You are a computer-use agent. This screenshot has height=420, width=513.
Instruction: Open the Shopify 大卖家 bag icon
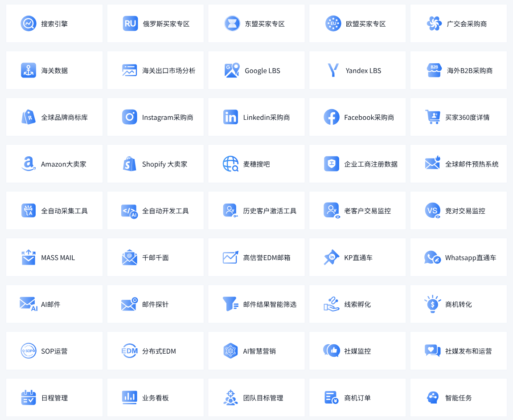coord(130,164)
